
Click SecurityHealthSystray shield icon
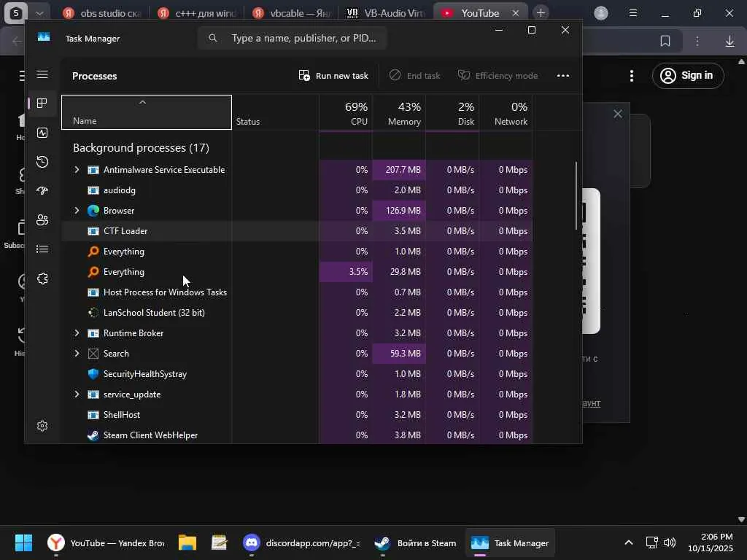point(93,374)
